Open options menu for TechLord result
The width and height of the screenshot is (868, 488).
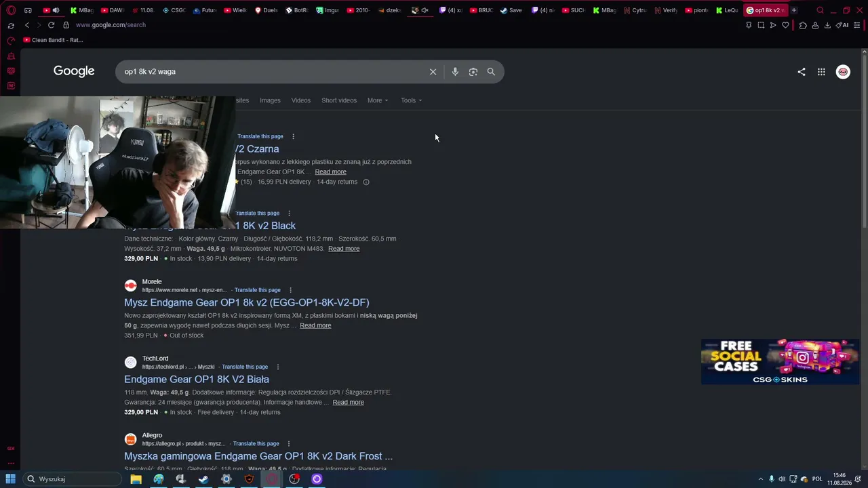pos(277,367)
